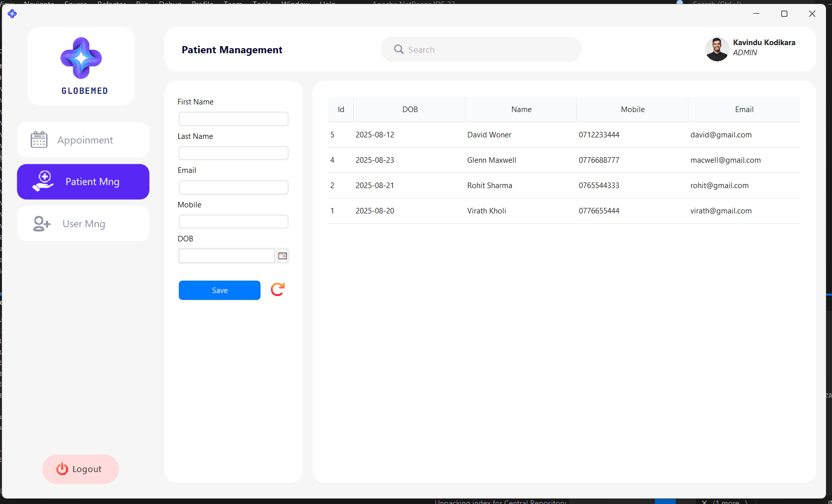Image resolution: width=832 pixels, height=504 pixels.
Task: Select the Patient Mng menu item
Action: (x=83, y=182)
